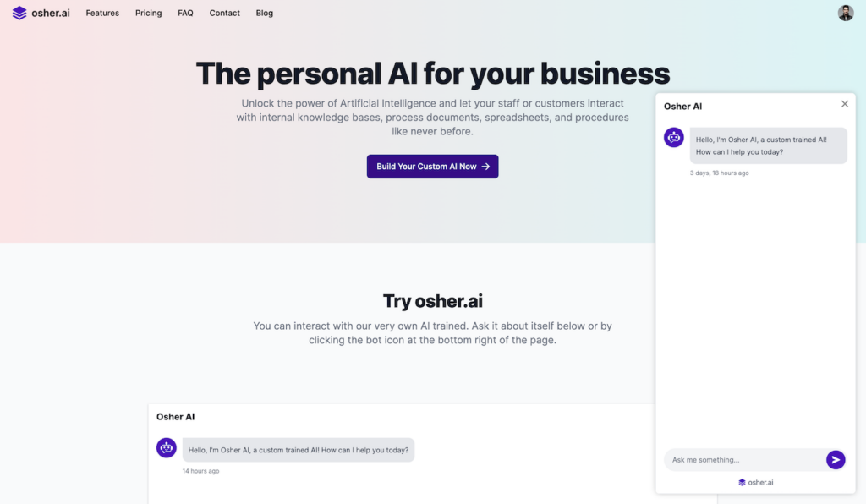The width and height of the screenshot is (866, 504).
Task: Hit the purple send message arrow
Action: tap(836, 460)
